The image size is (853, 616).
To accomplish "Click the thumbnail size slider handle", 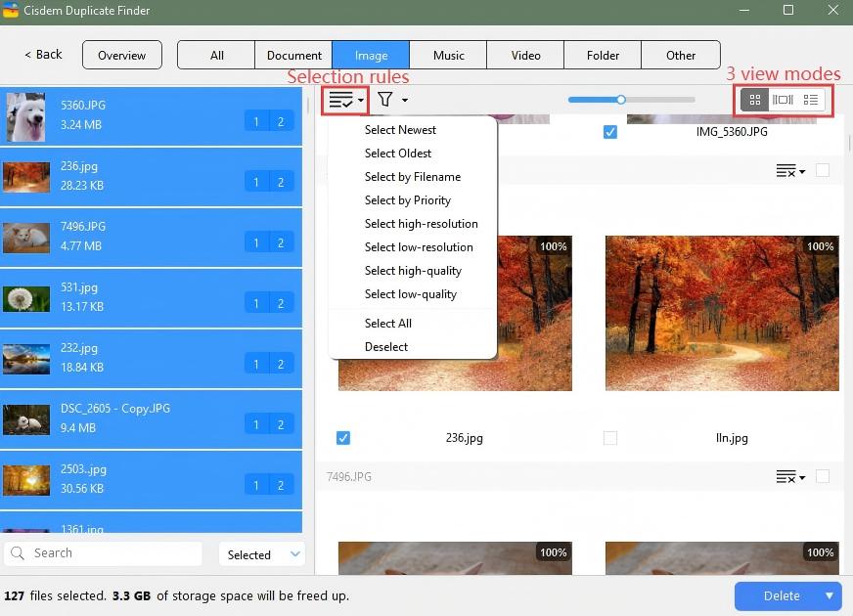I will click(620, 99).
